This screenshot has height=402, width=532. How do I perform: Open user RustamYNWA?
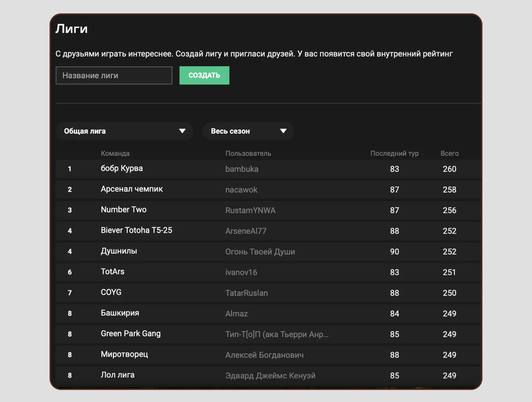(250, 210)
